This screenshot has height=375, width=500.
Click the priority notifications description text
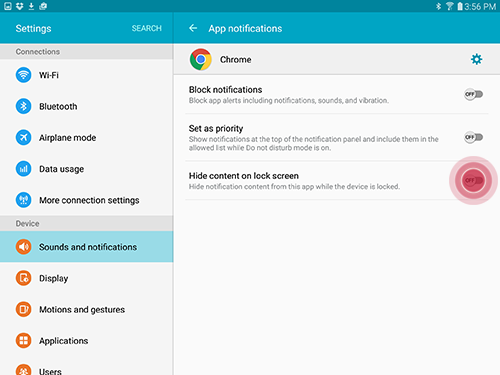pos(313,143)
